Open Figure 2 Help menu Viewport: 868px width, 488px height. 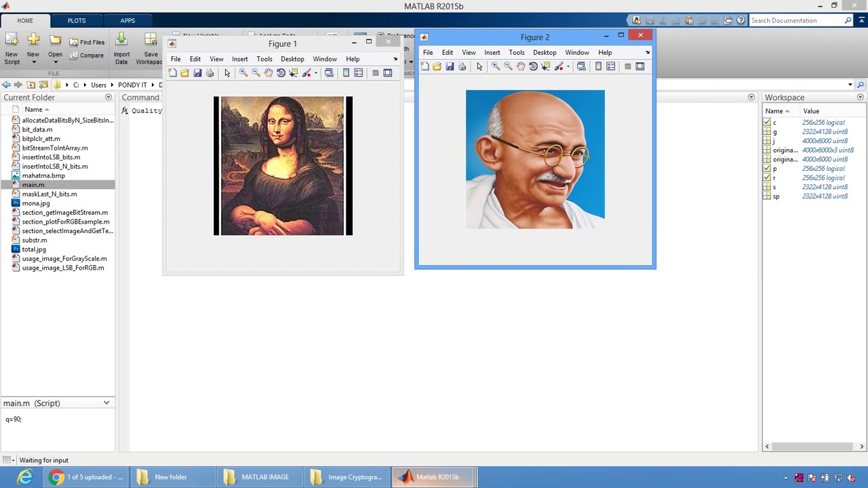pos(605,52)
